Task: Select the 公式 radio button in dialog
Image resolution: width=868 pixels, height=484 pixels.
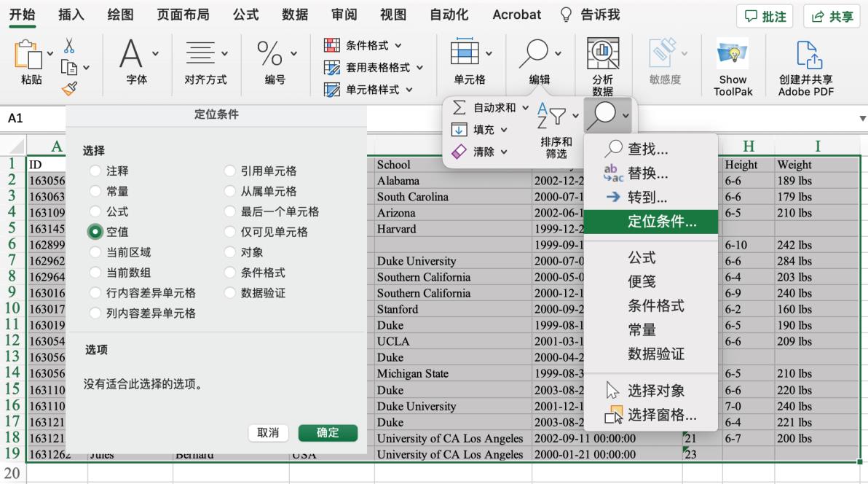Action: pos(95,212)
